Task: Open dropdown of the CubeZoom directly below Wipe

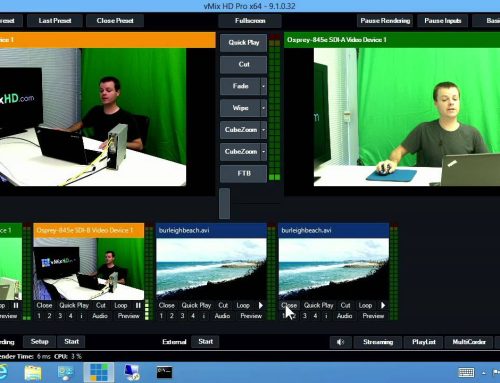Action: 263,130
